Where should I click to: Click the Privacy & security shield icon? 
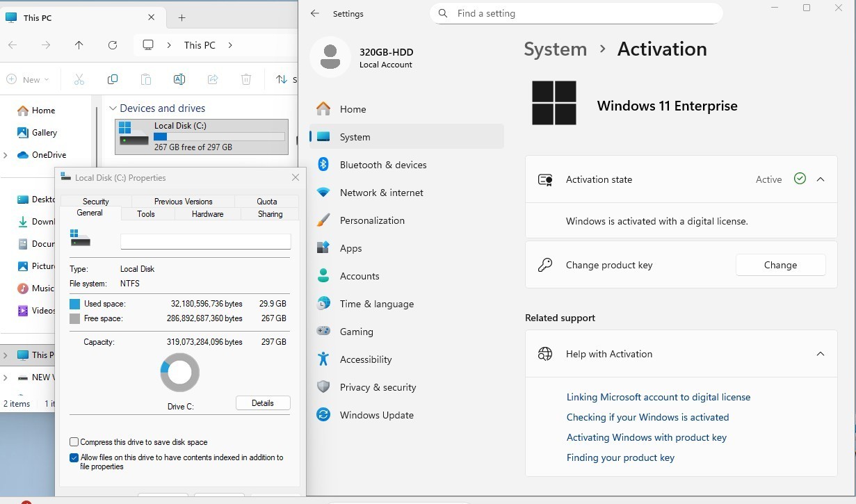coord(323,387)
